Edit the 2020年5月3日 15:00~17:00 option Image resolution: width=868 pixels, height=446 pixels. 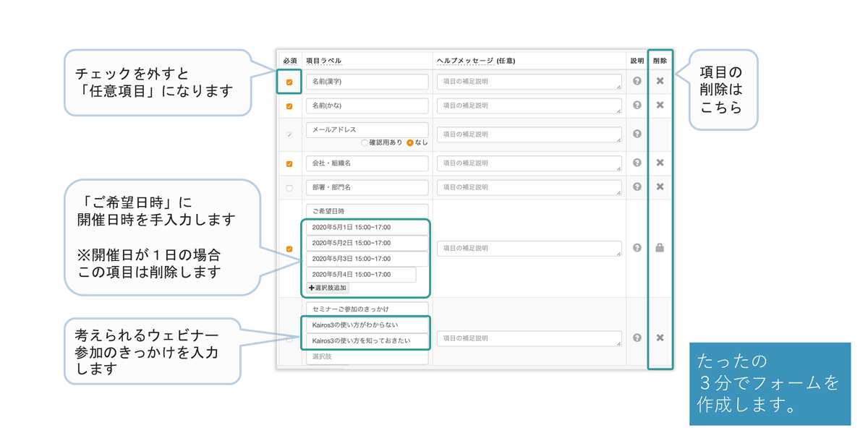click(x=367, y=259)
